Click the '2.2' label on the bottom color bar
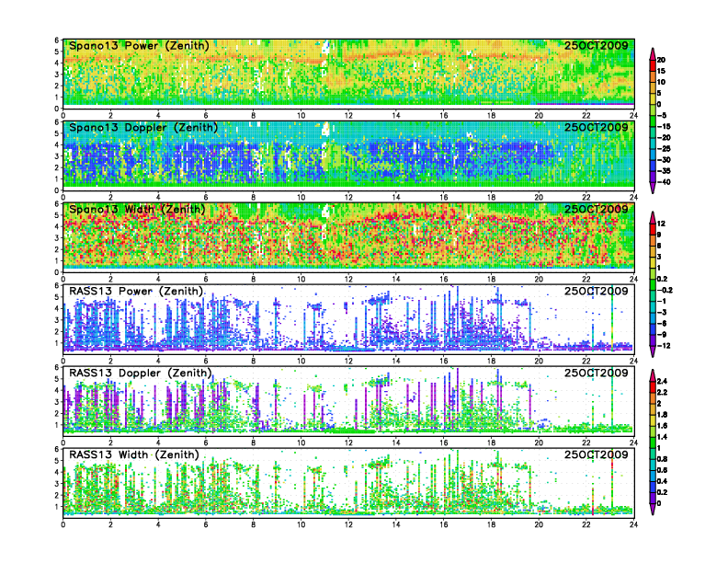Screen dimensions: 728x563 [x=662, y=393]
